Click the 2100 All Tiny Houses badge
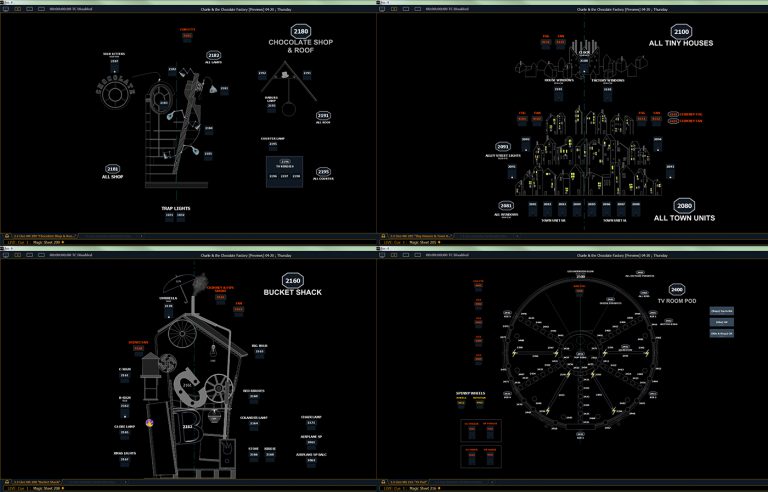 (681, 32)
